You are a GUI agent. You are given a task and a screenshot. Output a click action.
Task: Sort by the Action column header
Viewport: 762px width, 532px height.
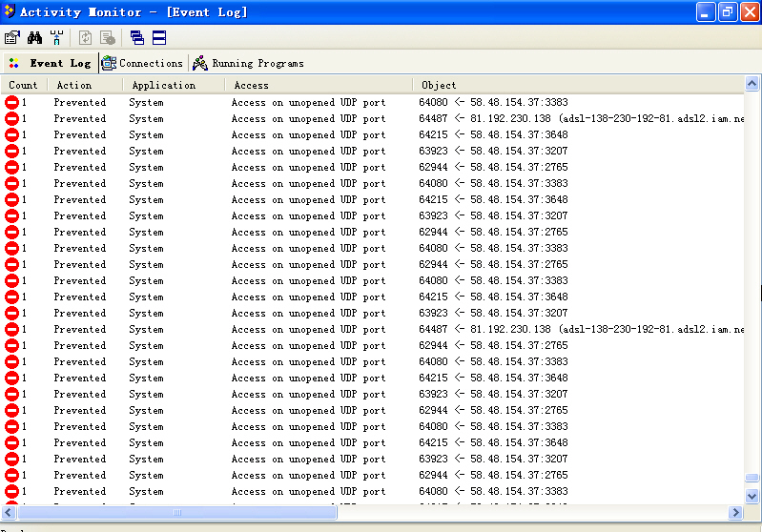coord(85,85)
